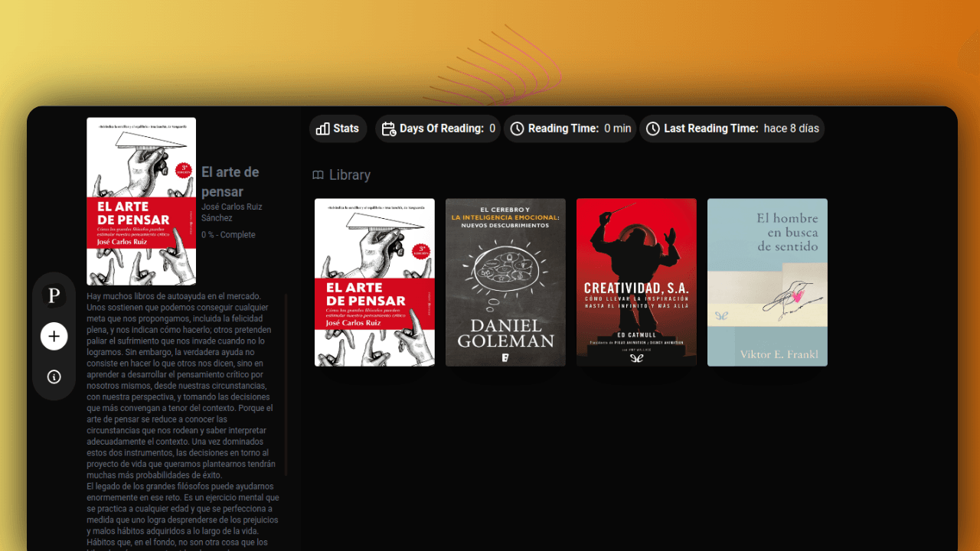Open the info icon in the sidebar
980x551 pixels.
pos(54,377)
